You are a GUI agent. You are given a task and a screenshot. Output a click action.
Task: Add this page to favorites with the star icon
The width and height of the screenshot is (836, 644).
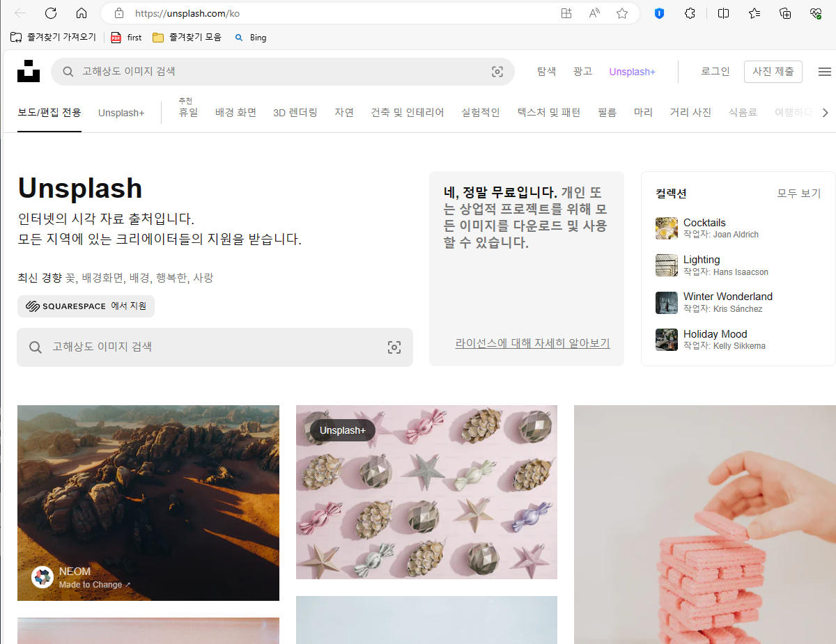622,13
